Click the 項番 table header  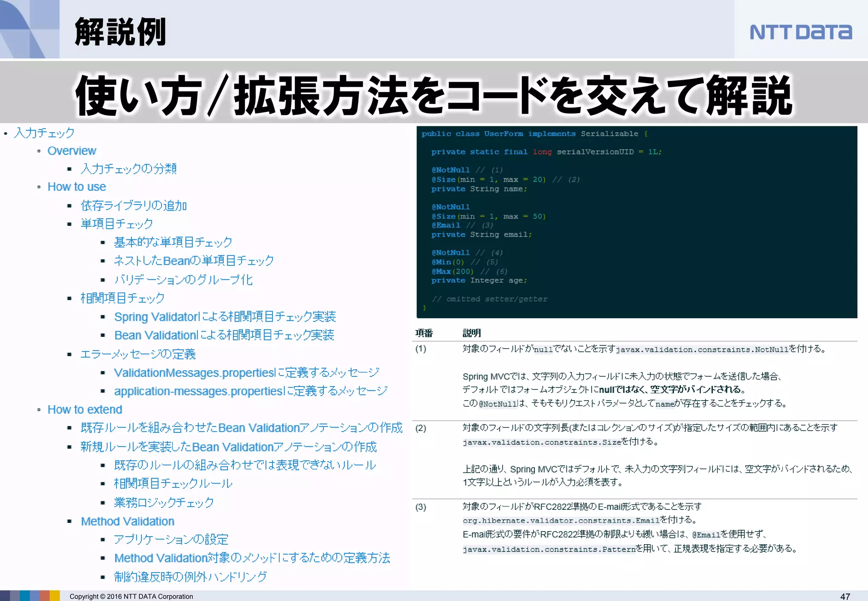click(x=424, y=333)
